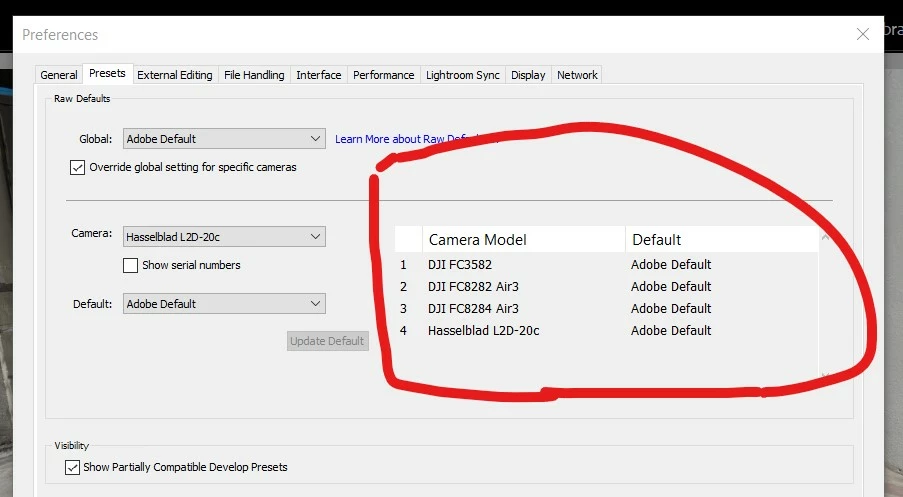Click the camera list scroll-up arrow
Screen dimensions: 903x497
pos(825,237)
